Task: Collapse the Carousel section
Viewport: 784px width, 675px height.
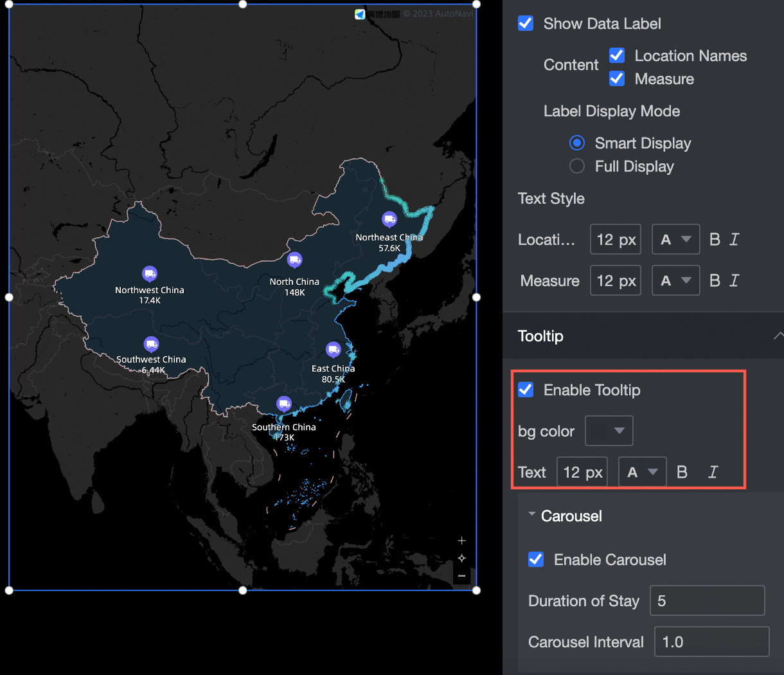Action: click(x=531, y=514)
